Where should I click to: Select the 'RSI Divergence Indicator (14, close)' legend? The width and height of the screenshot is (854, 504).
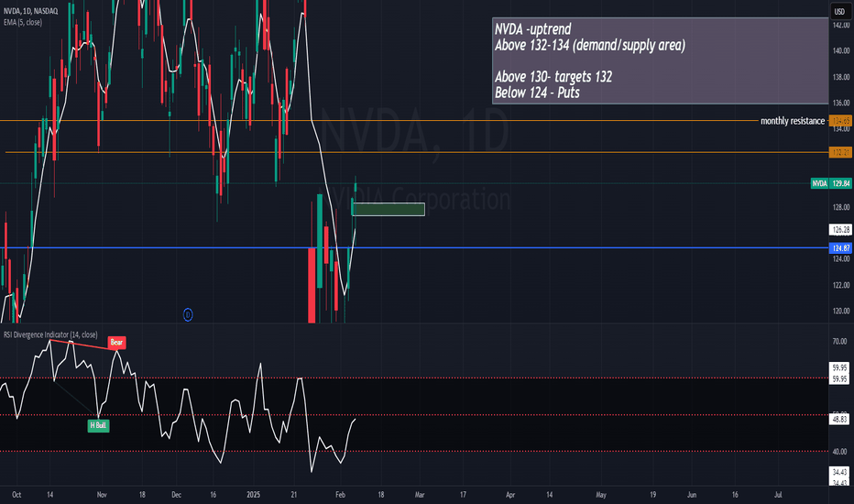coord(50,334)
